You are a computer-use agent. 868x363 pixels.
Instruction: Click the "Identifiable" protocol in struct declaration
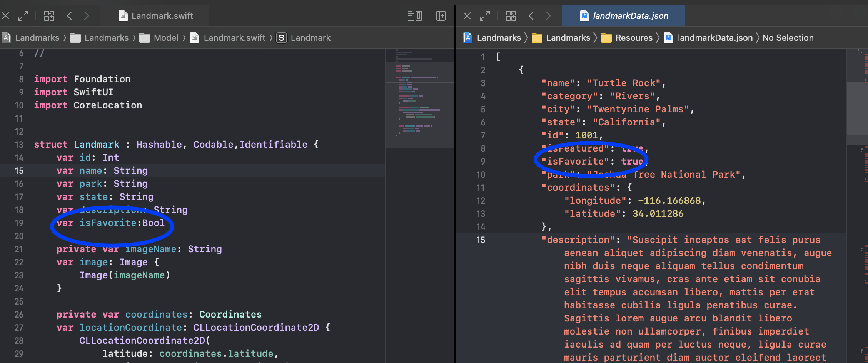pyautogui.click(x=274, y=145)
